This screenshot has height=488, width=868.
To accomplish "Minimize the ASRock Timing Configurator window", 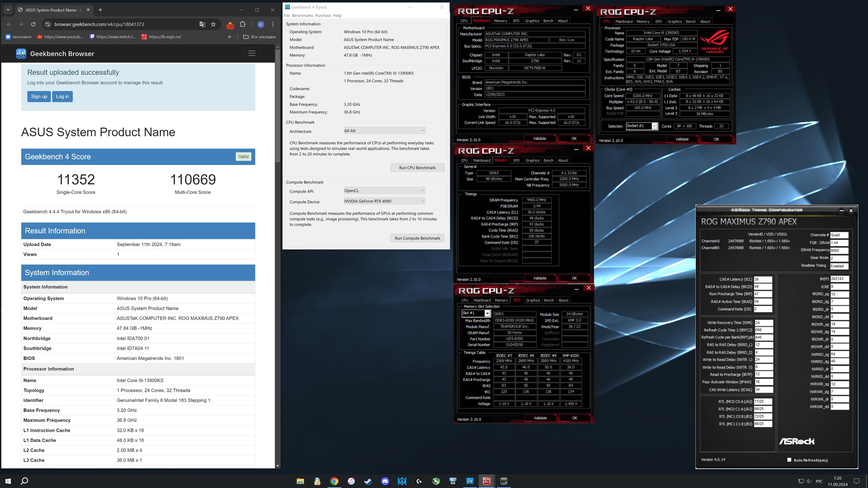I will [x=841, y=211].
